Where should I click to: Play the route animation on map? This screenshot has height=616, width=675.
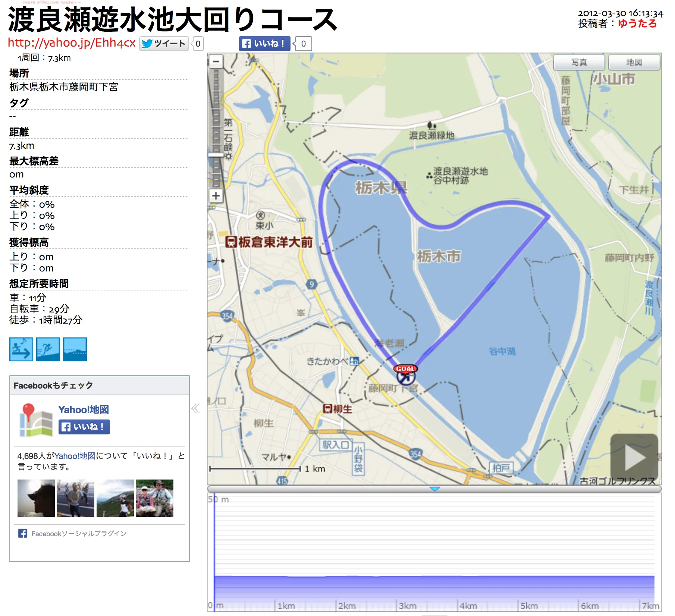[634, 458]
